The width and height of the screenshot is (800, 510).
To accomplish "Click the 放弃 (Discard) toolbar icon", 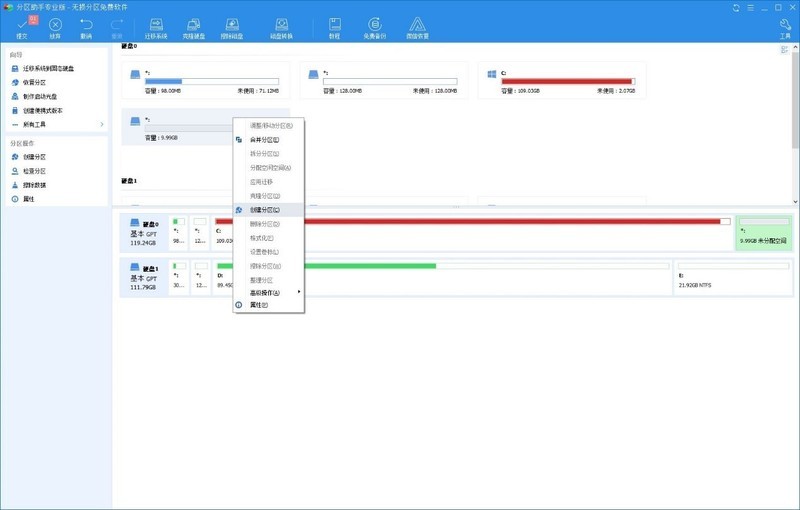I will coord(55,25).
